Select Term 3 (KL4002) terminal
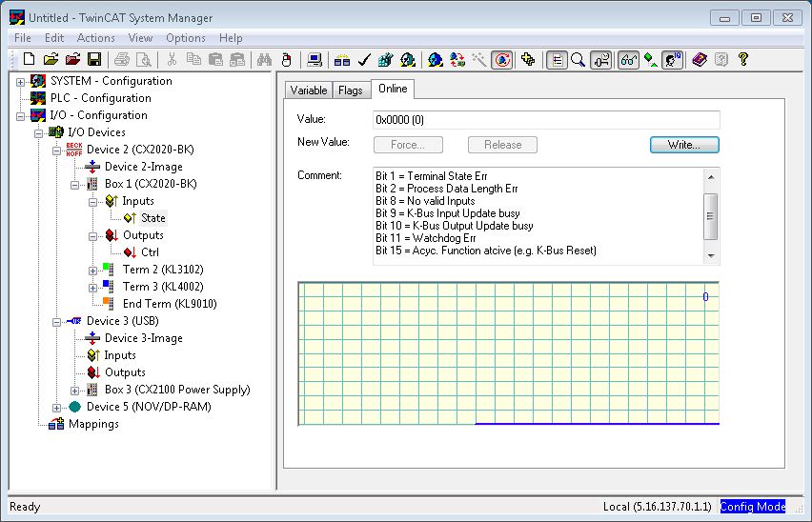 click(x=163, y=287)
